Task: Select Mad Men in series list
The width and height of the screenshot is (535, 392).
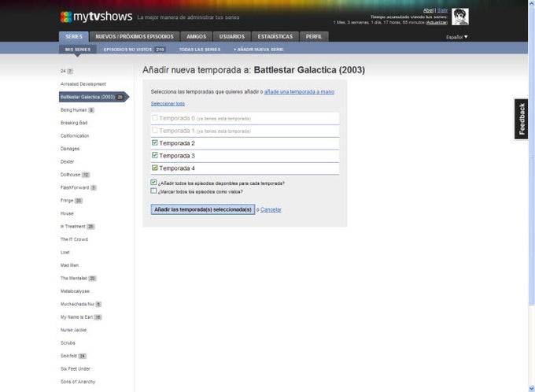Action: [69, 265]
